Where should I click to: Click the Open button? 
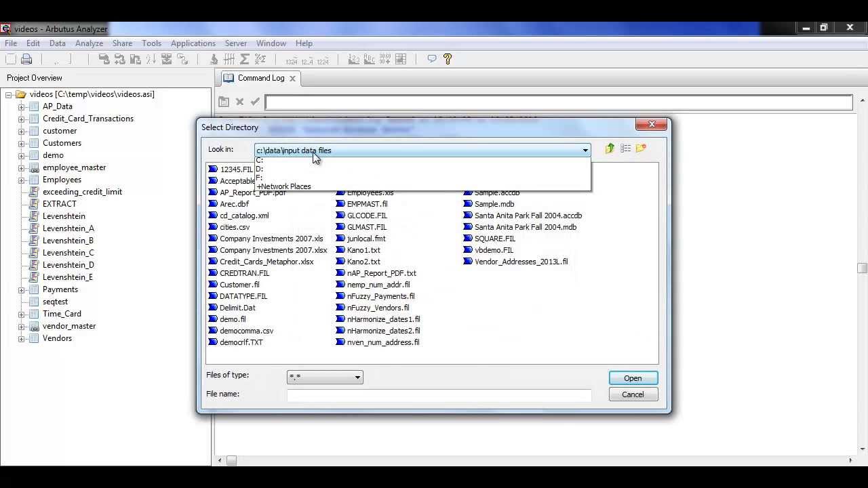pos(633,378)
